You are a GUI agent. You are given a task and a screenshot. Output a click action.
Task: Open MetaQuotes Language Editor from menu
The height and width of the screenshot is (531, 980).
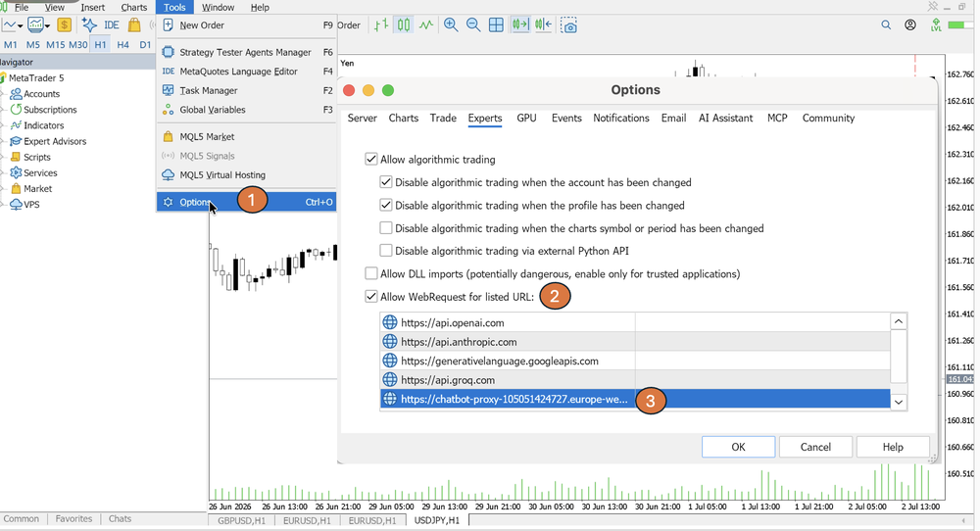246,72
